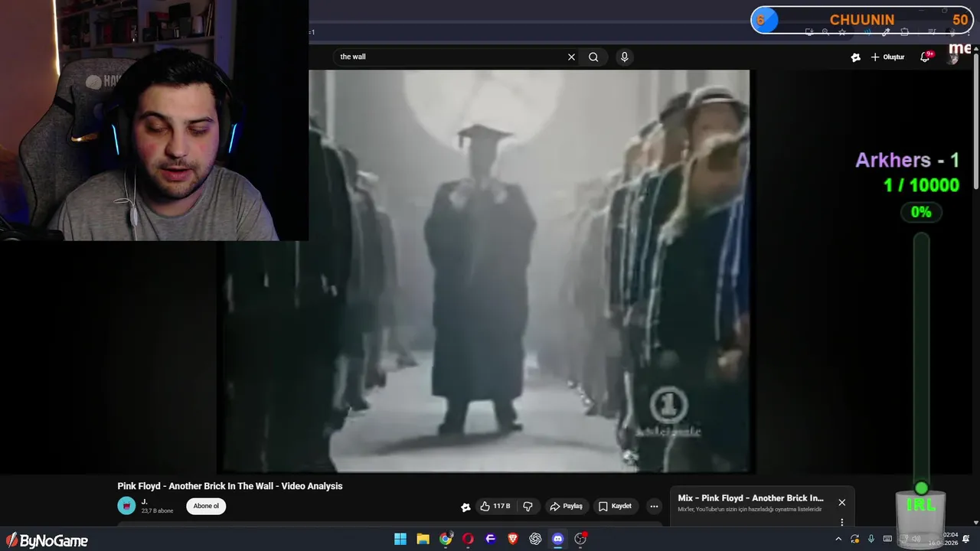The width and height of the screenshot is (980, 551).
Task: Click the Oluştur create button
Action: [888, 57]
